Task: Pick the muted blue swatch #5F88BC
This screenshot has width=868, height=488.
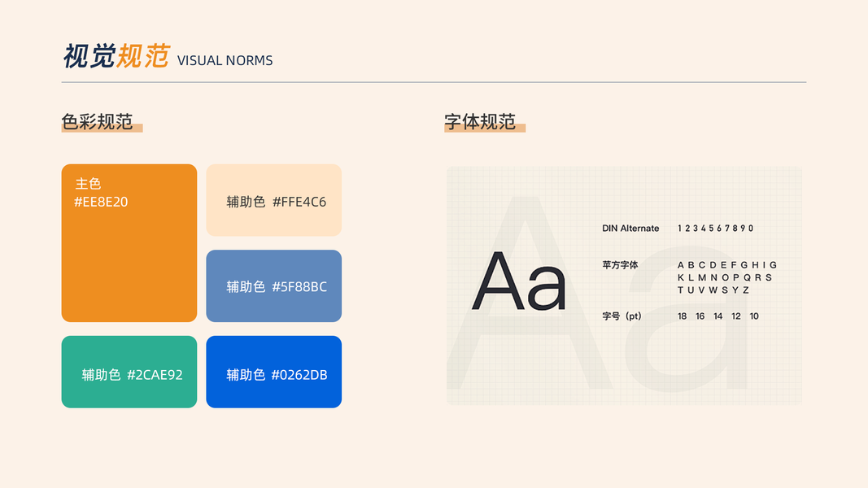Action: (274, 286)
